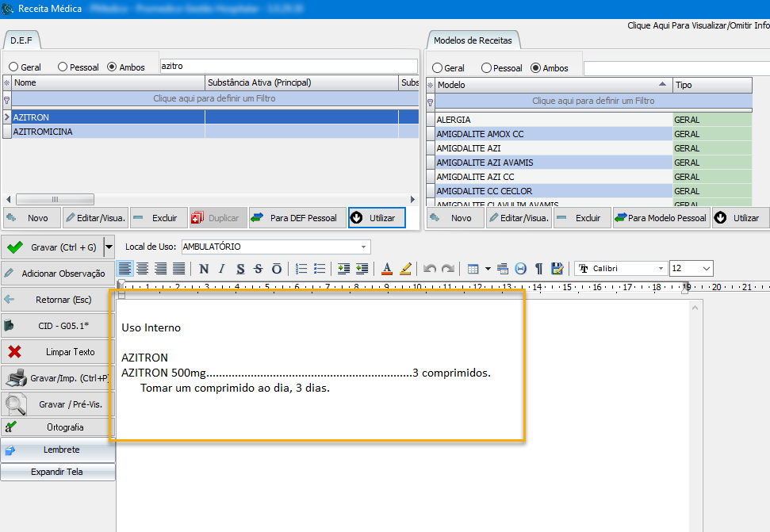Select Pessoal radio in D.E.F panel

[x=63, y=67]
